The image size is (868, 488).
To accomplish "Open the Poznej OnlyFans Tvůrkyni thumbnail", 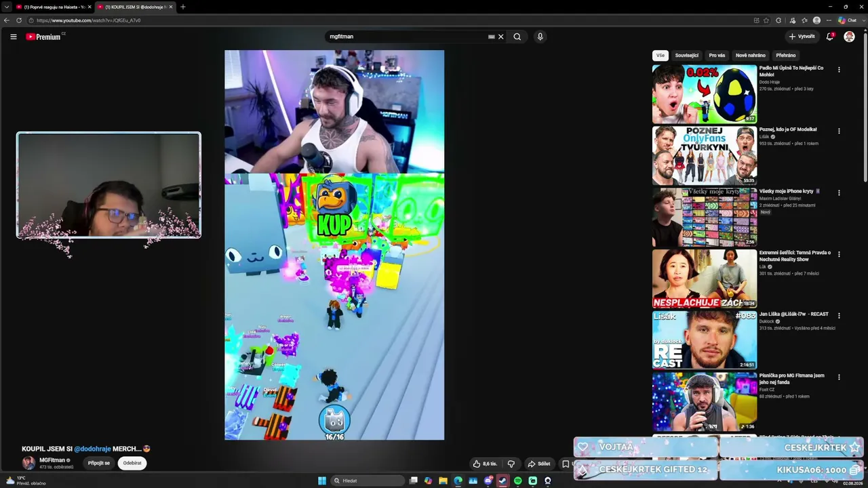I will [x=705, y=156].
